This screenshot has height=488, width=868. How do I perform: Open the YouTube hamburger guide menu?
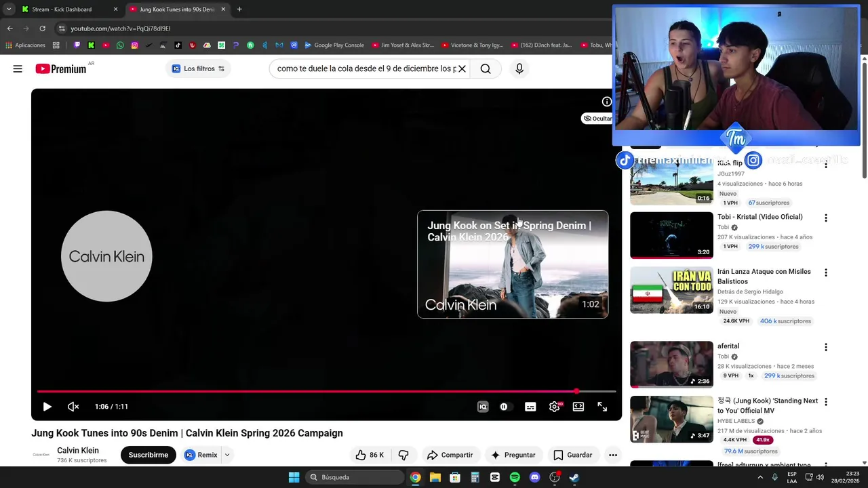[18, 68]
